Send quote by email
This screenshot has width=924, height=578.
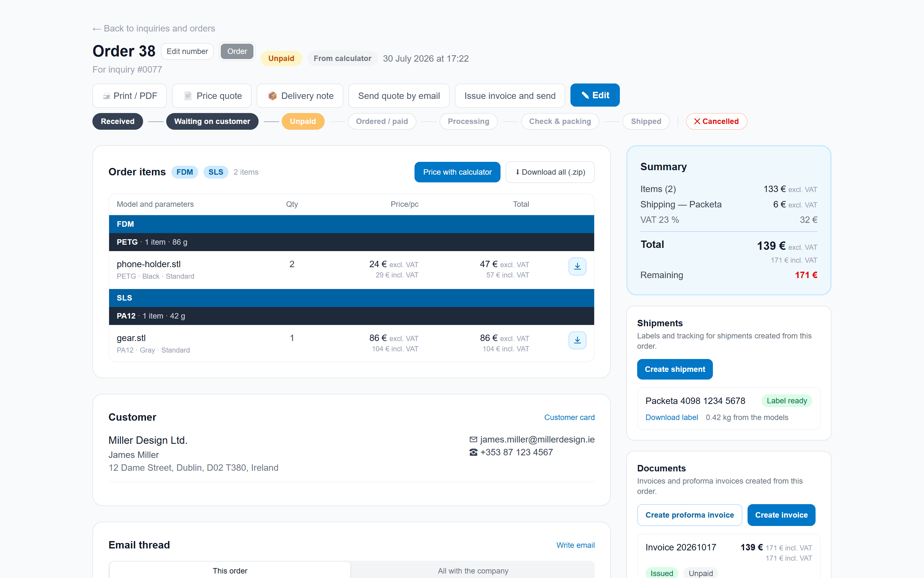399,96
